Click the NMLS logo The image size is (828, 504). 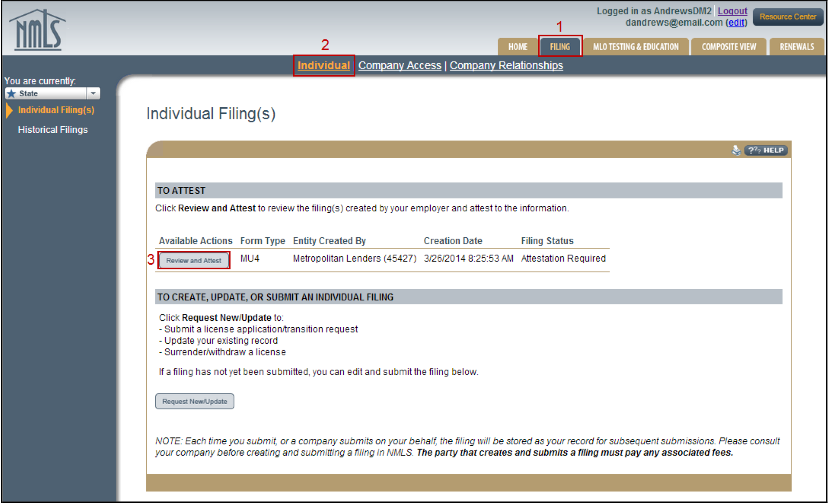38,30
